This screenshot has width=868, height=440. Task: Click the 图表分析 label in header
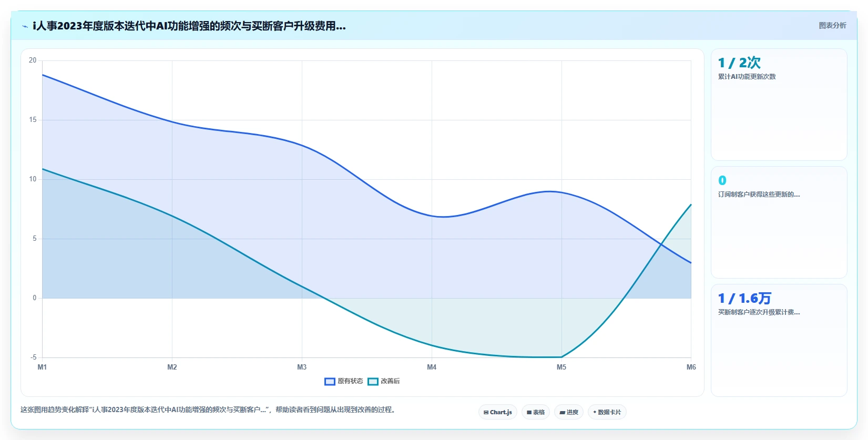pos(832,25)
